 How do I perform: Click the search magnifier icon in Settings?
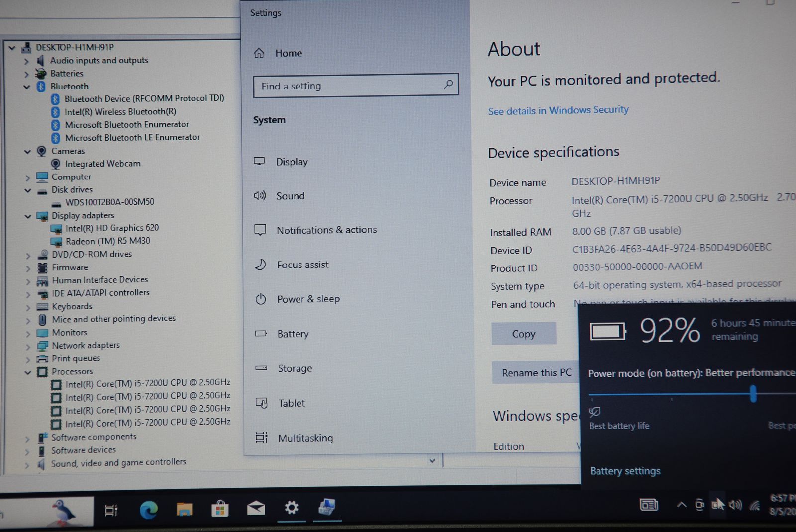pyautogui.click(x=448, y=84)
